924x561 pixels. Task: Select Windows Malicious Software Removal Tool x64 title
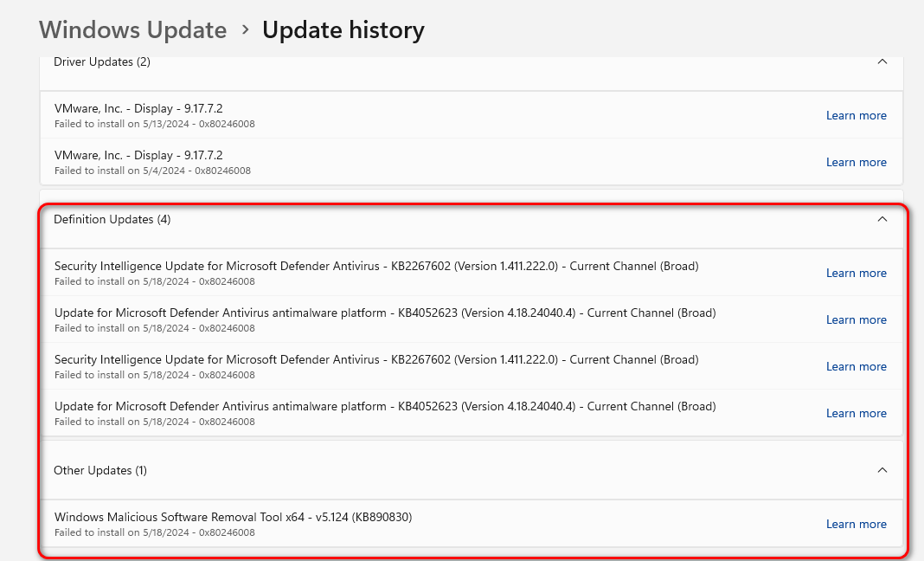click(x=234, y=518)
